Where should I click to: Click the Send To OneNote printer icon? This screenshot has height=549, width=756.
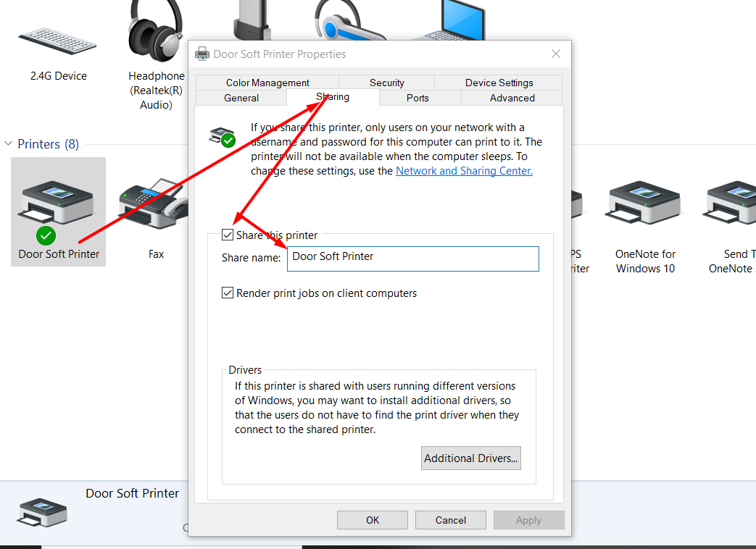[x=732, y=204]
